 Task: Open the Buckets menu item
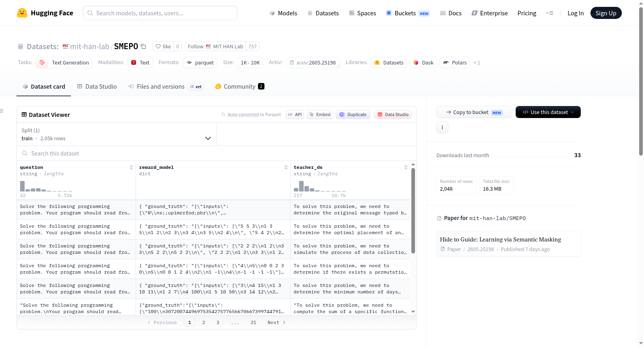click(x=407, y=13)
